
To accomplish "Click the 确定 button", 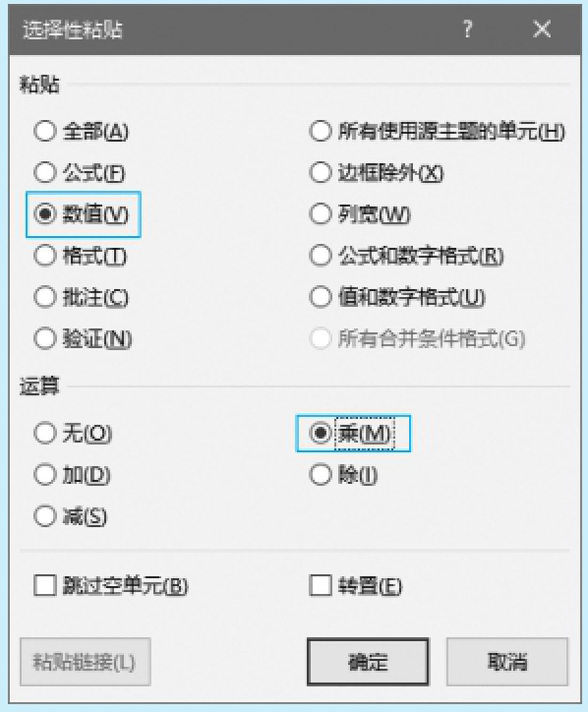I will [368, 662].
